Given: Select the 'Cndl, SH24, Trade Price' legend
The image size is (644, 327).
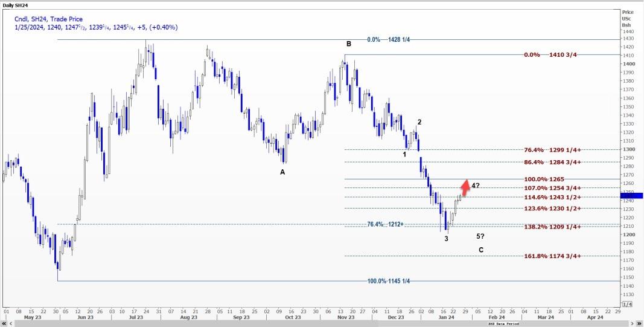Looking at the screenshot, I should click(x=48, y=19).
